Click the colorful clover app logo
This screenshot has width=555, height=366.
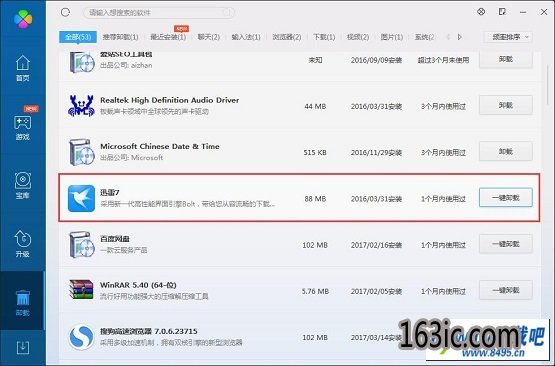23,18
